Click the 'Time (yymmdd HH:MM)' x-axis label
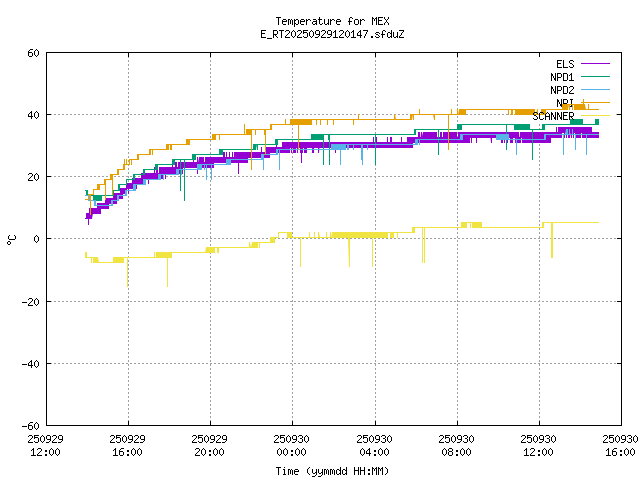 (332, 471)
